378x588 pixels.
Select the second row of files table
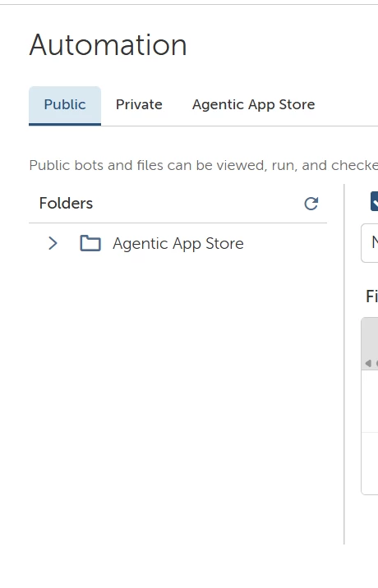(x=370, y=463)
